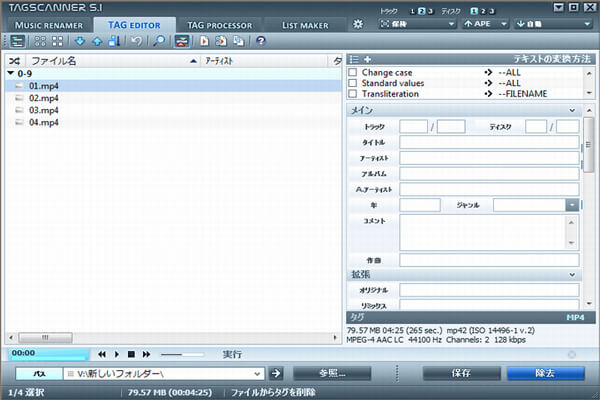The width and height of the screenshot is (600, 400).
Task: Enable the Change case checkbox
Action: pos(352,72)
